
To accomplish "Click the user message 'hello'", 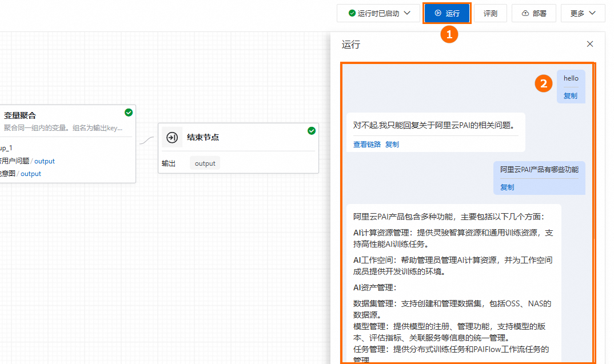I will tap(571, 78).
